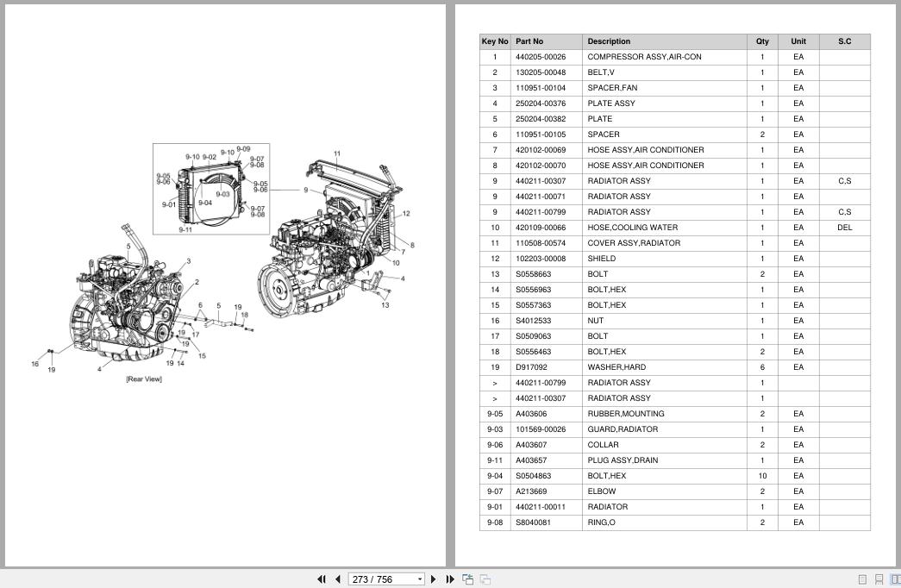This screenshot has height=588, width=901.
Task: Click part number S0556963
Action: 533,290
